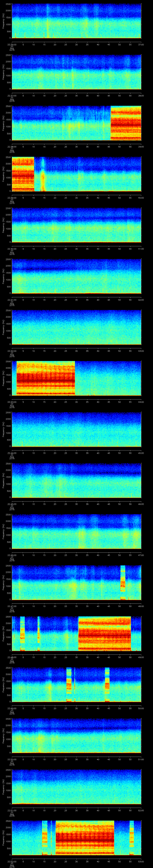Pick the burst near 26s in 22:49 spectrogram
The height and width of the screenshot is (868, 153).
click(x=69, y=684)
